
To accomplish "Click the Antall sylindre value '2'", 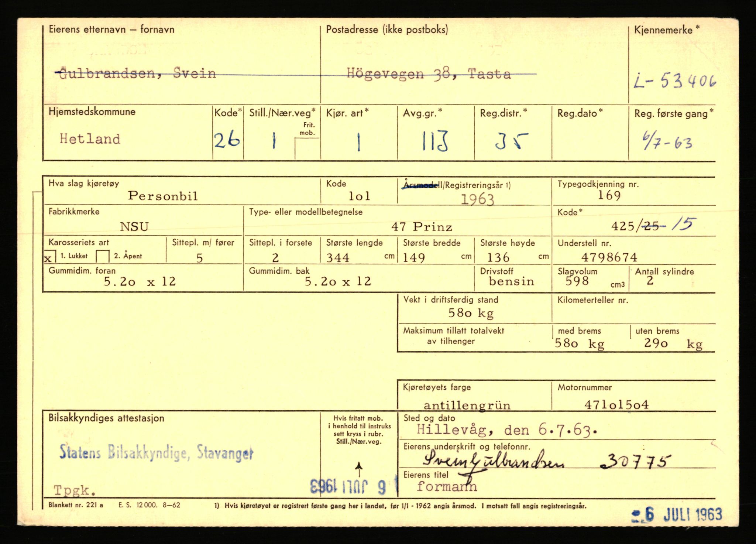I will [650, 281].
